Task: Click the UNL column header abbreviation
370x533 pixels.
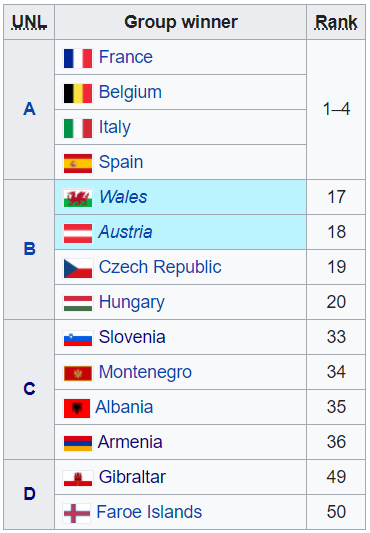Action: coord(29,22)
